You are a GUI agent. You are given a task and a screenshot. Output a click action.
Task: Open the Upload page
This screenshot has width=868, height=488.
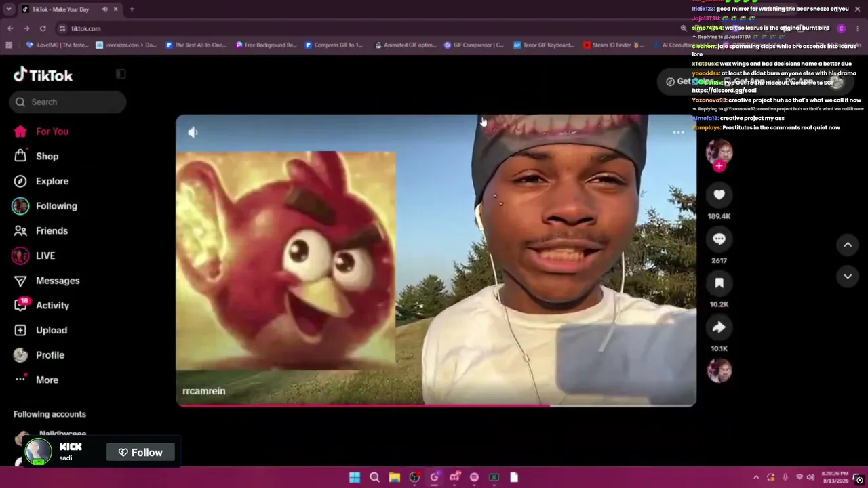(42, 330)
